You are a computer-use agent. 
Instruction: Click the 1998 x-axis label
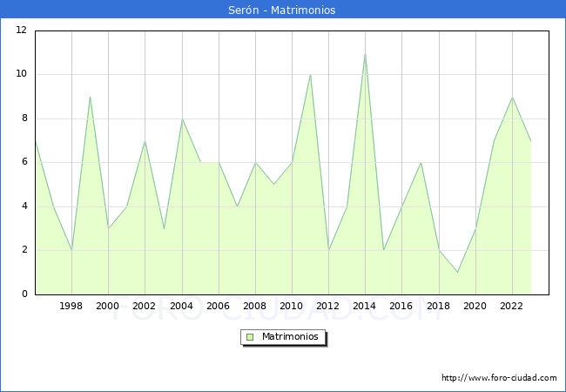(x=71, y=306)
